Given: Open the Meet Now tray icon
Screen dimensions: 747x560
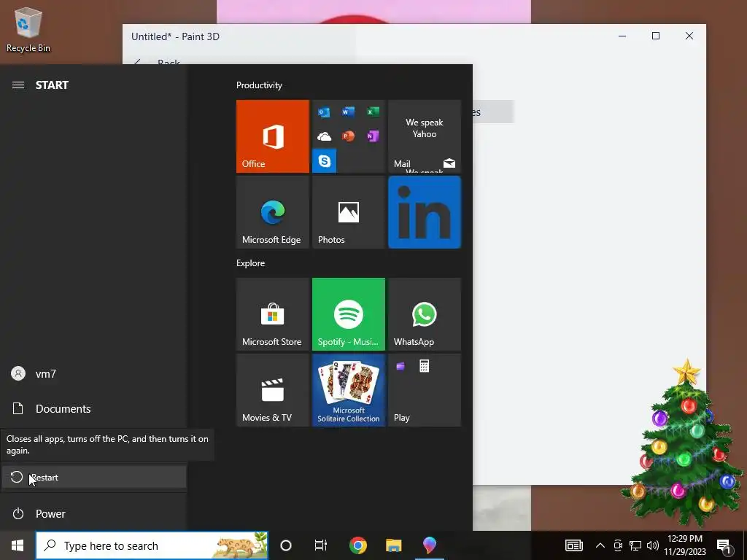Looking at the screenshot, I should click(x=618, y=545).
